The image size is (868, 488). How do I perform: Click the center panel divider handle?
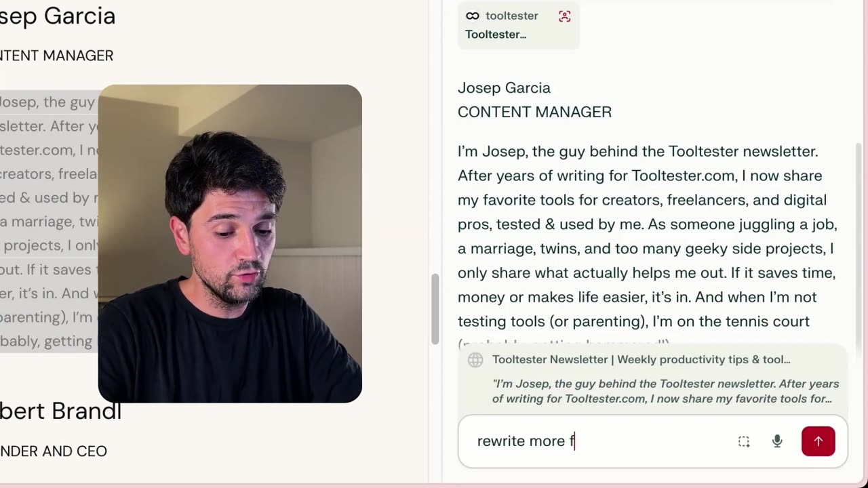(435, 308)
